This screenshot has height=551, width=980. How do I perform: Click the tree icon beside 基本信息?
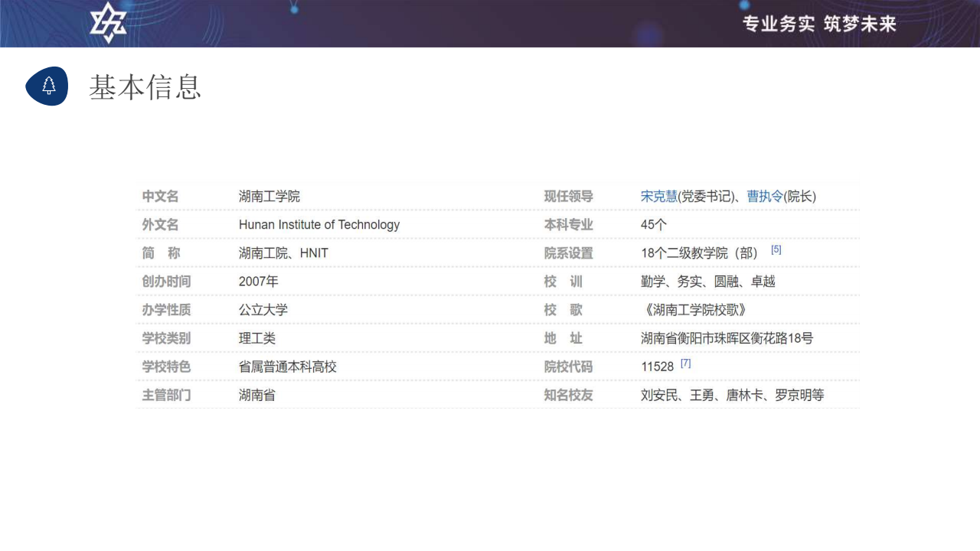coord(47,86)
